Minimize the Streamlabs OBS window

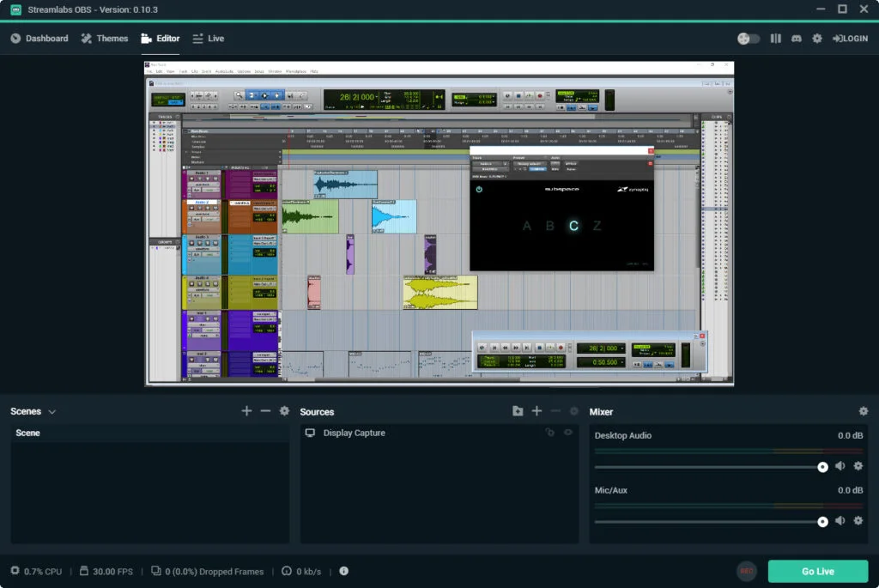pos(821,9)
